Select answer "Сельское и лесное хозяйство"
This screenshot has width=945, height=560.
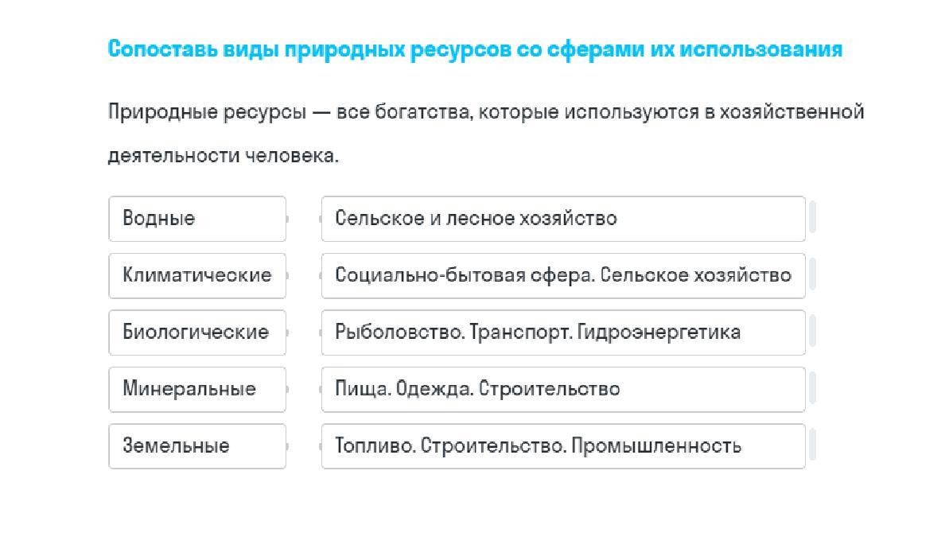pyautogui.click(x=562, y=219)
